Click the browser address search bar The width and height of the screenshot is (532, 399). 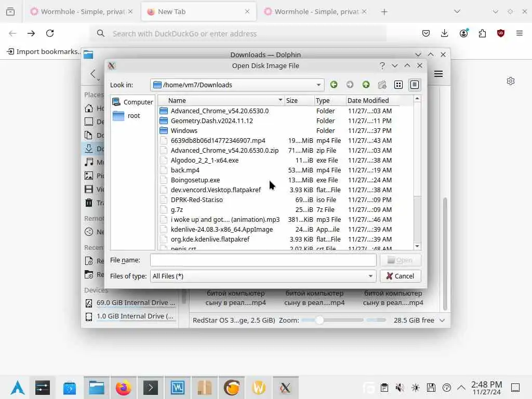[238, 34]
